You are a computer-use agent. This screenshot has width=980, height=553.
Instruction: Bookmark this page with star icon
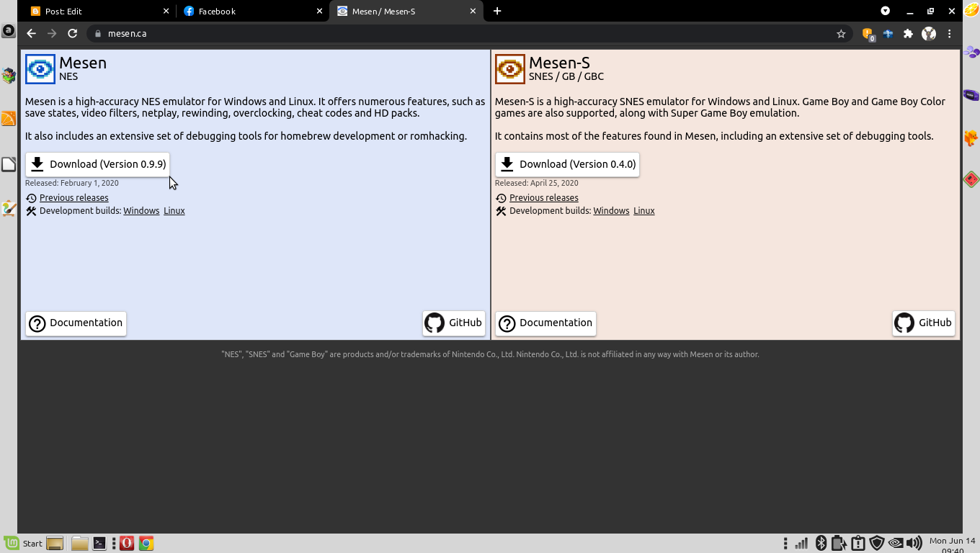click(841, 33)
